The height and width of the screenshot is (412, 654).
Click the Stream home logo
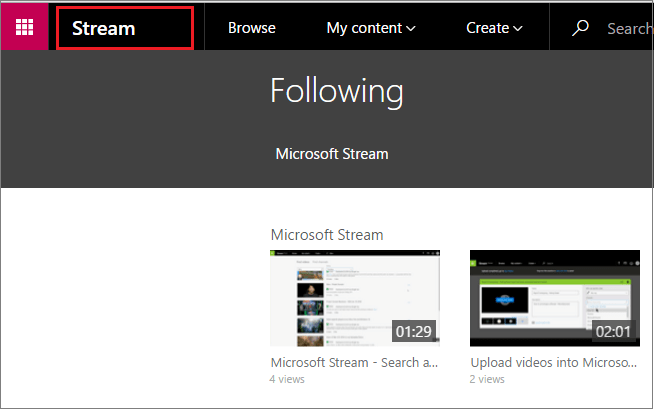(104, 28)
